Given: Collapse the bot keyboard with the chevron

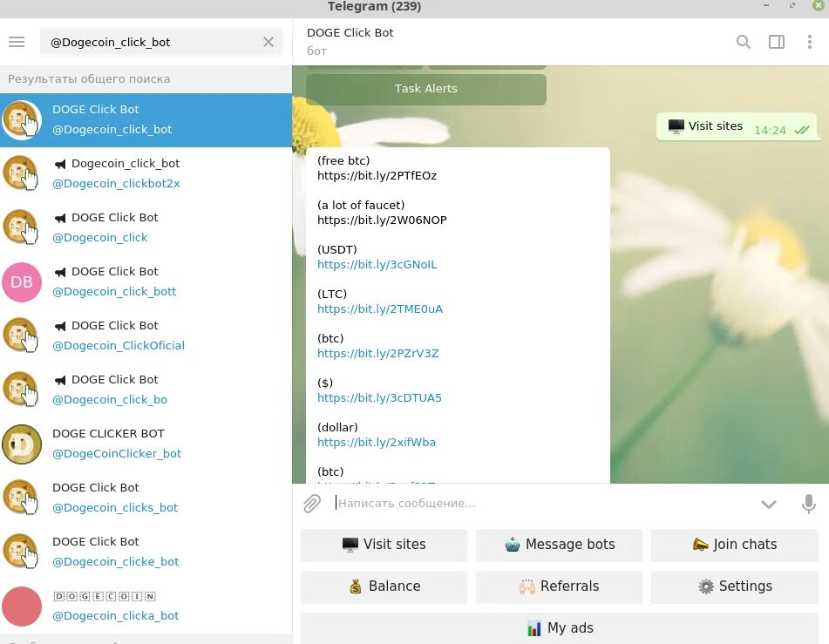Looking at the screenshot, I should pyautogui.click(x=769, y=504).
